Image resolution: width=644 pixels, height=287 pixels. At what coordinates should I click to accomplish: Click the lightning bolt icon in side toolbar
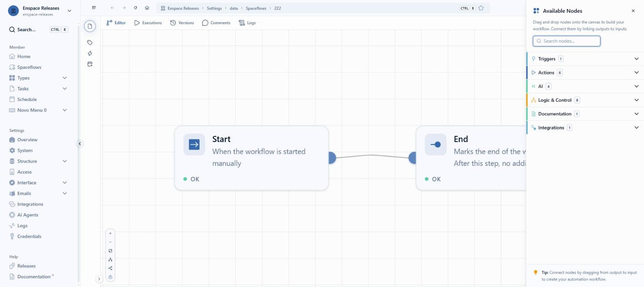pos(90,53)
